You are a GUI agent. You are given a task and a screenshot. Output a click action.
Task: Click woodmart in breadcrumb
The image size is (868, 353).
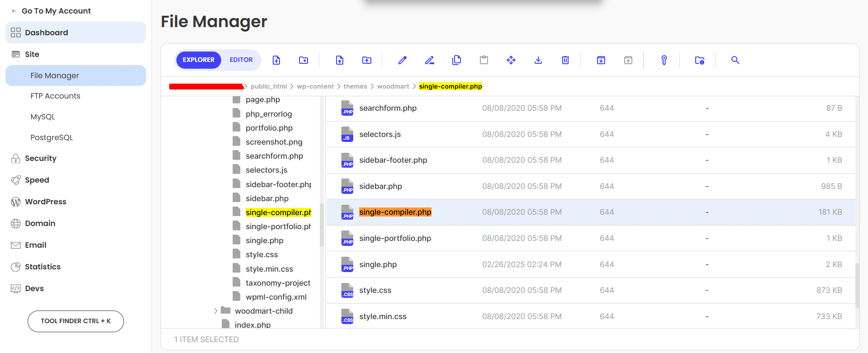click(393, 86)
